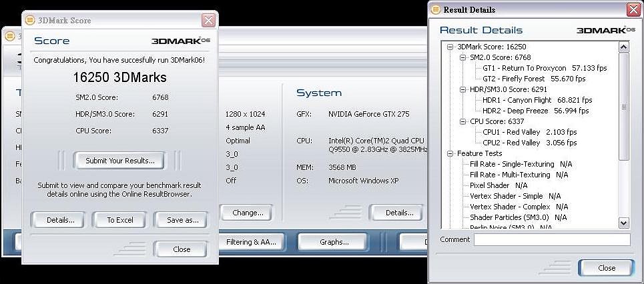
Task: Click Microsoft Windows XP OS text
Action: 364,181
